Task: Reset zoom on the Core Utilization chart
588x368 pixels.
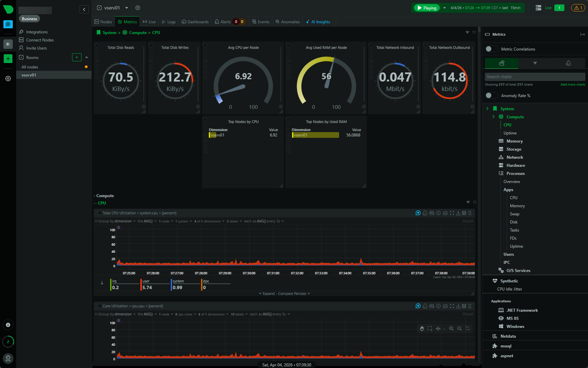Action: coord(468,329)
